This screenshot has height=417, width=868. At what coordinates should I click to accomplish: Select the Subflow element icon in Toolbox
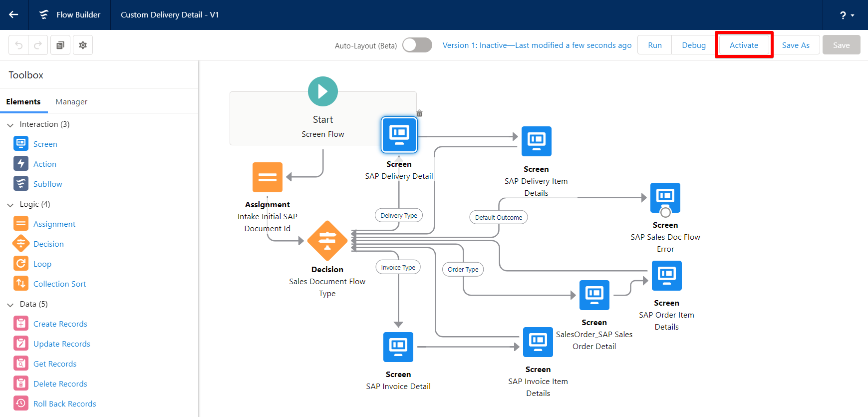click(21, 183)
